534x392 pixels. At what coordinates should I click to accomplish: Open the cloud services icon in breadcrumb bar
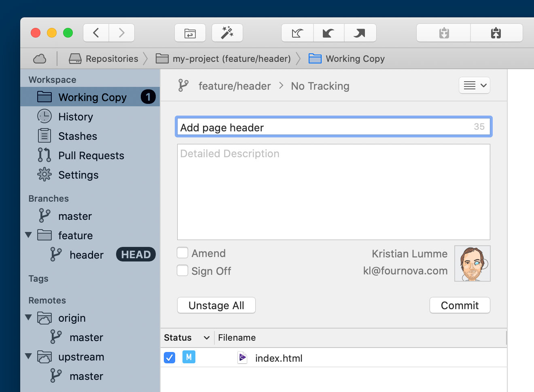pos(39,59)
